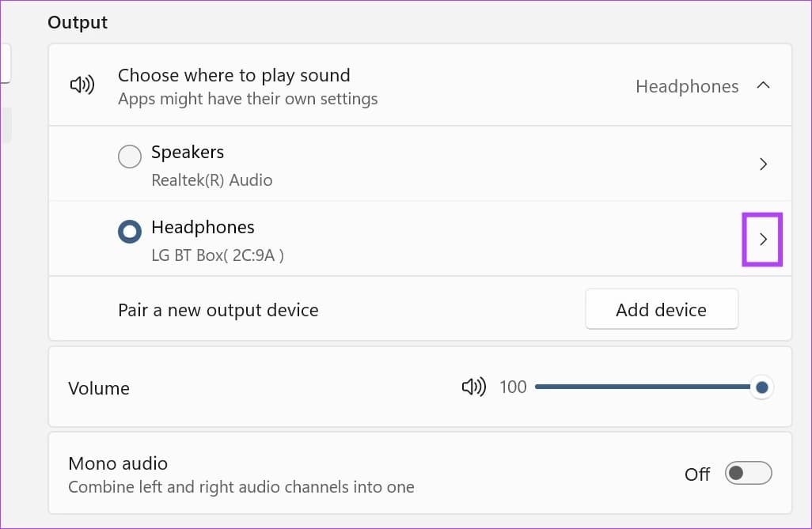The width and height of the screenshot is (812, 529).
Task: Select the Speakers radio button
Action: (x=129, y=157)
